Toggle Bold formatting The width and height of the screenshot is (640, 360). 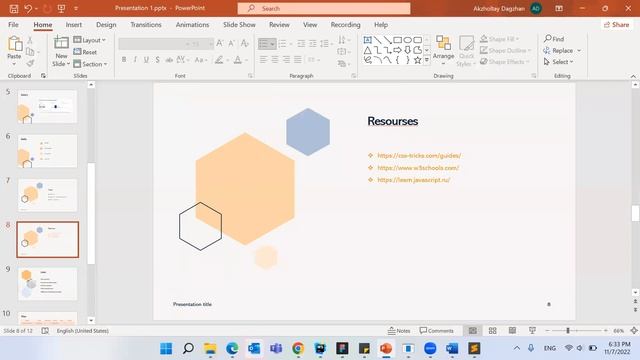pyautogui.click(x=124, y=60)
